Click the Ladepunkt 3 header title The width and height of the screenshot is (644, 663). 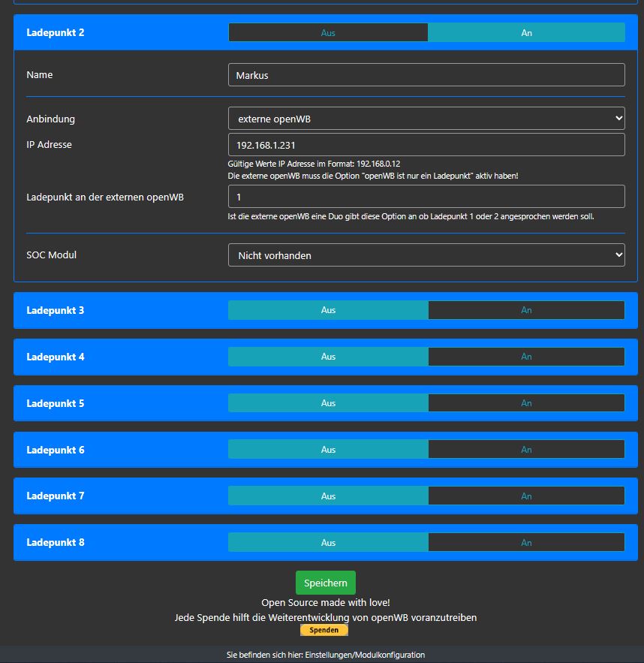pos(56,310)
